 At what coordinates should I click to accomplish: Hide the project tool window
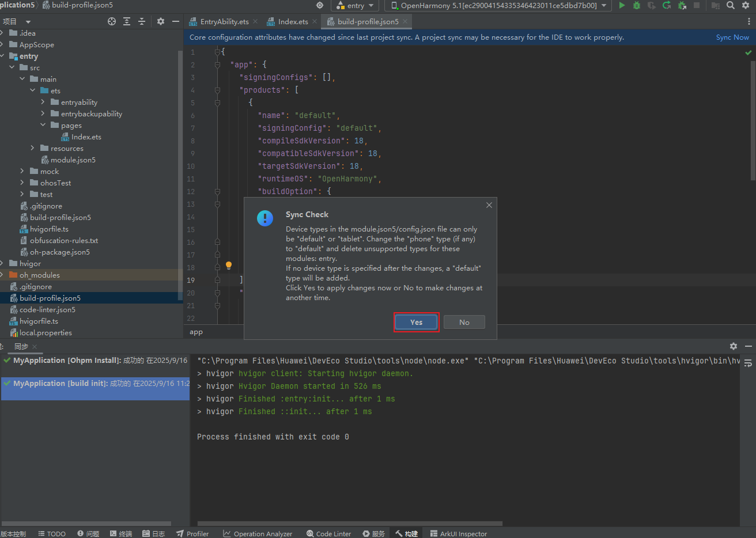coord(176,21)
